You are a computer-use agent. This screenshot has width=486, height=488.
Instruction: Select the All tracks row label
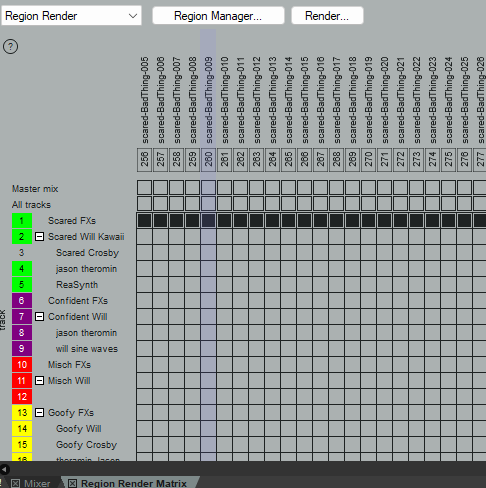(31, 205)
